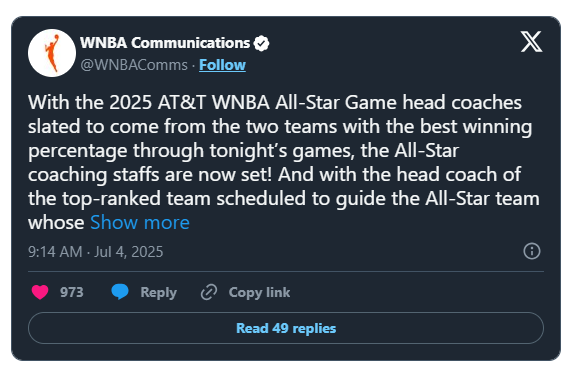Open Read 49 replies
571x379 pixels.
point(286,328)
